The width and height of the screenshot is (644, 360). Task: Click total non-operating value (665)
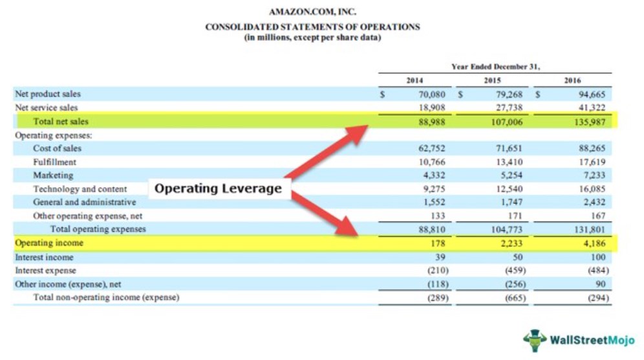point(515,298)
